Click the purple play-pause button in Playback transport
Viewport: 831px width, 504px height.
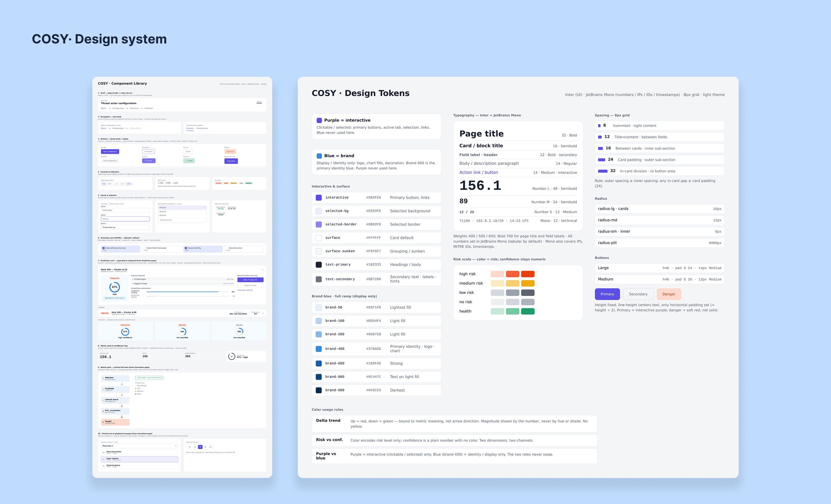tap(200, 447)
